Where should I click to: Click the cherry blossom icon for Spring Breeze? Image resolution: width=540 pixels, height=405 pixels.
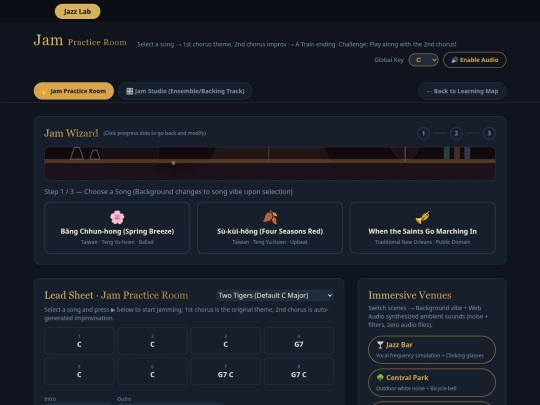tap(117, 217)
